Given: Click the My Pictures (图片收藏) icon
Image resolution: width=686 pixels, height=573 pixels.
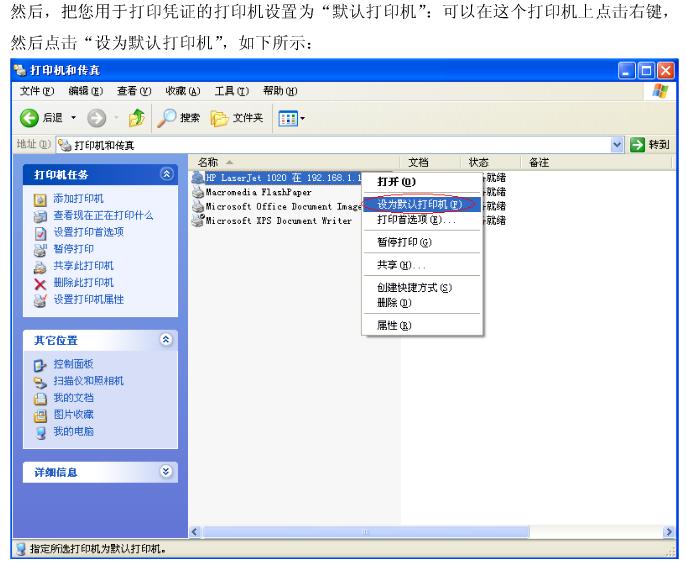Looking at the screenshot, I should (x=40, y=416).
